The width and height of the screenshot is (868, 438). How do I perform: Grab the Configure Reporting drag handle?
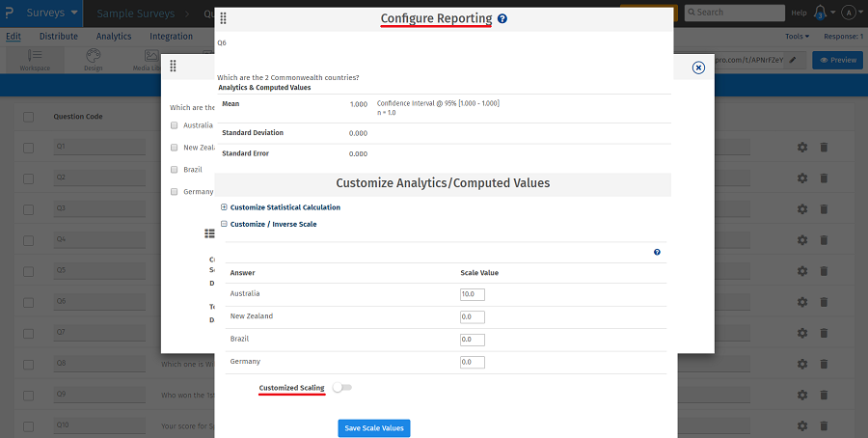click(x=224, y=18)
